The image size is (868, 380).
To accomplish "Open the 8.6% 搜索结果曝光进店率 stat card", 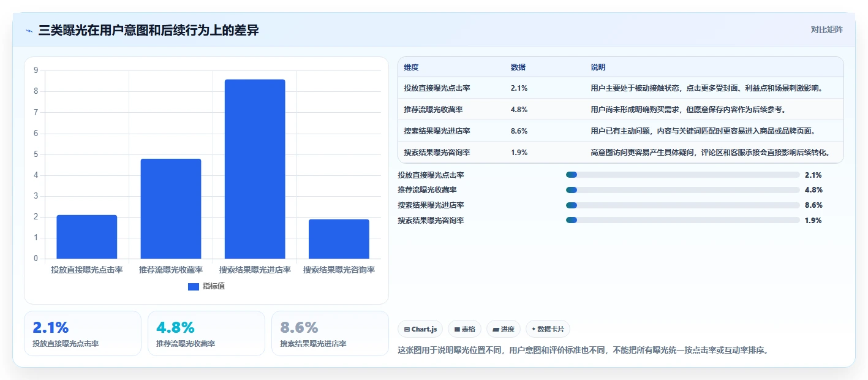I will (x=330, y=333).
